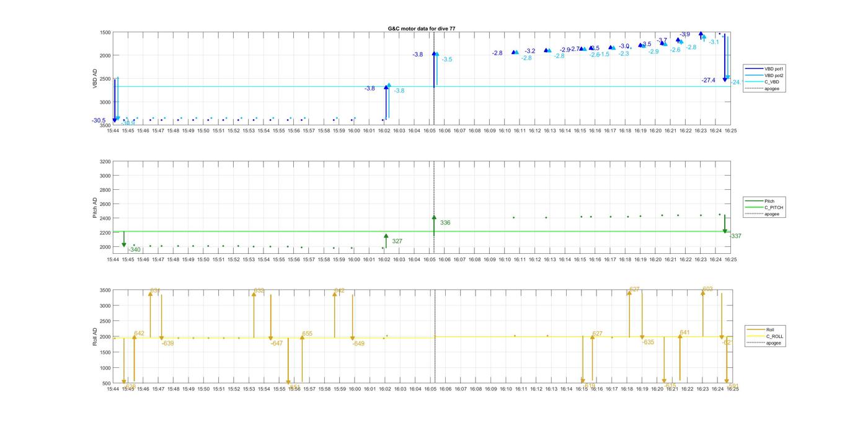
Task: Click the 'VBD AD' y-axis label
Action: (95, 79)
